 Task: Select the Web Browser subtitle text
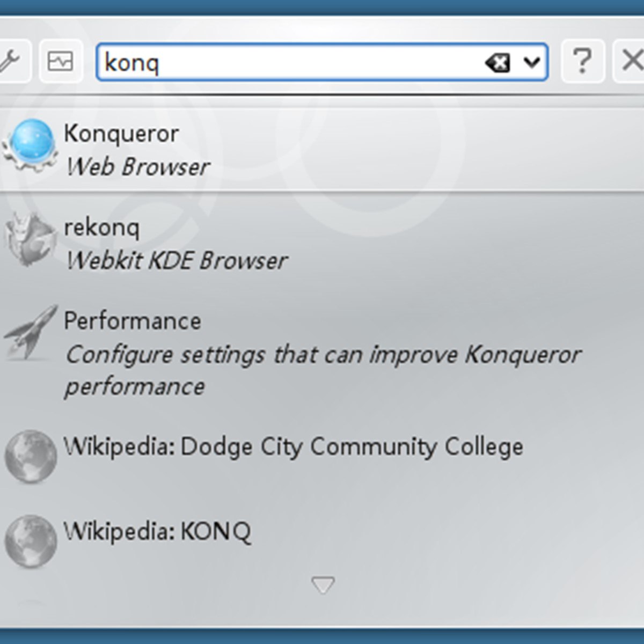(137, 167)
